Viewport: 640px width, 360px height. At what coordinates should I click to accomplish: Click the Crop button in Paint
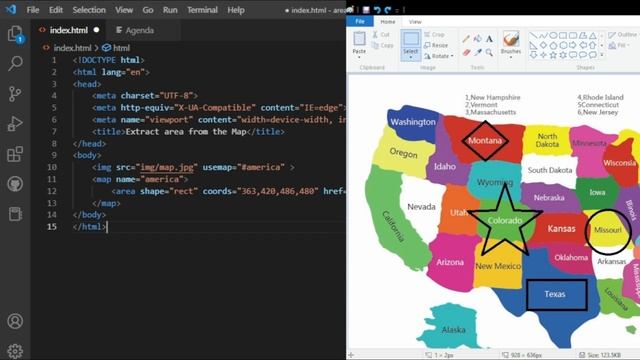click(x=434, y=35)
